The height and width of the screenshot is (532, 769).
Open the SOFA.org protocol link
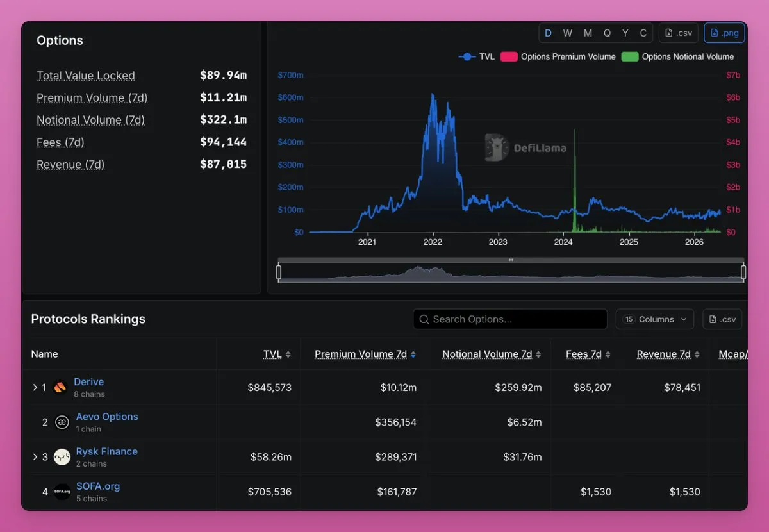click(x=98, y=486)
